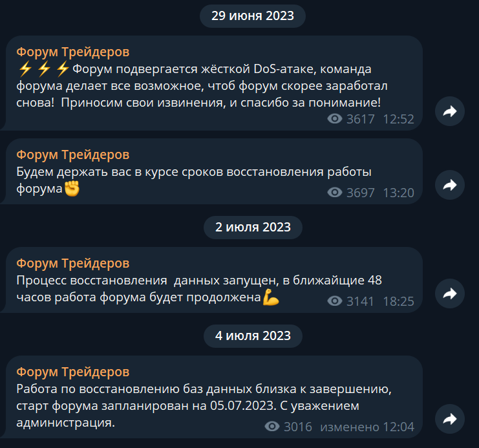Open Форум Трейдеров sender name in last message
Screen dimensions: 479x448
(72, 372)
